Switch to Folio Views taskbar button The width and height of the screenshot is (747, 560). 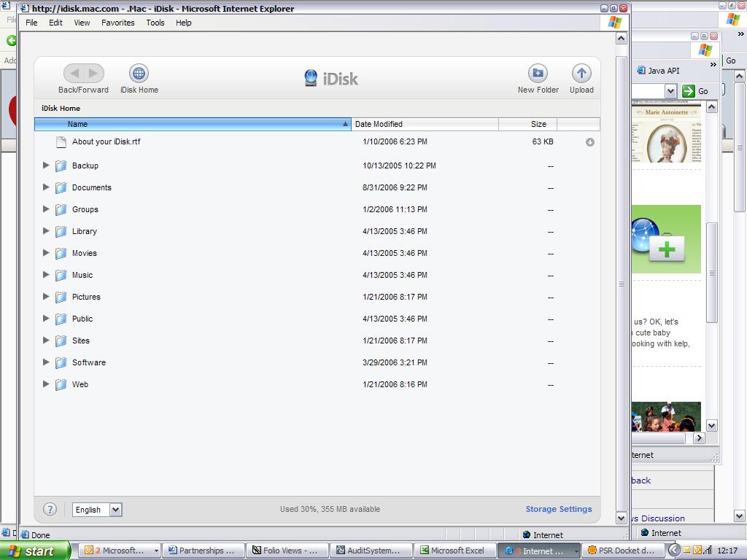pyautogui.click(x=287, y=551)
